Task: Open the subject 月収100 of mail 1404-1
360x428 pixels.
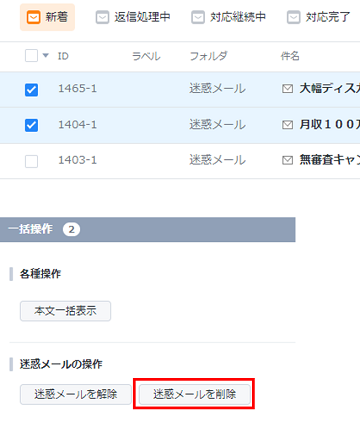Action: click(x=329, y=125)
